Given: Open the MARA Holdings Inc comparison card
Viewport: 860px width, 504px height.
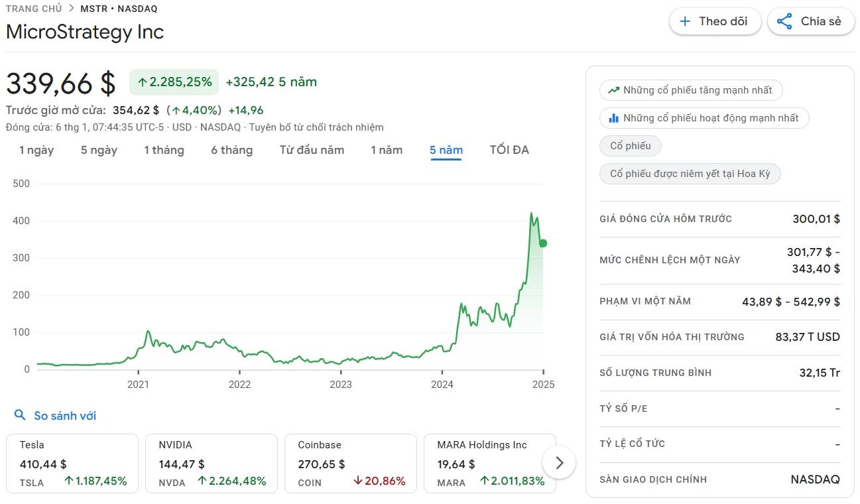Looking at the screenshot, I should (x=490, y=464).
